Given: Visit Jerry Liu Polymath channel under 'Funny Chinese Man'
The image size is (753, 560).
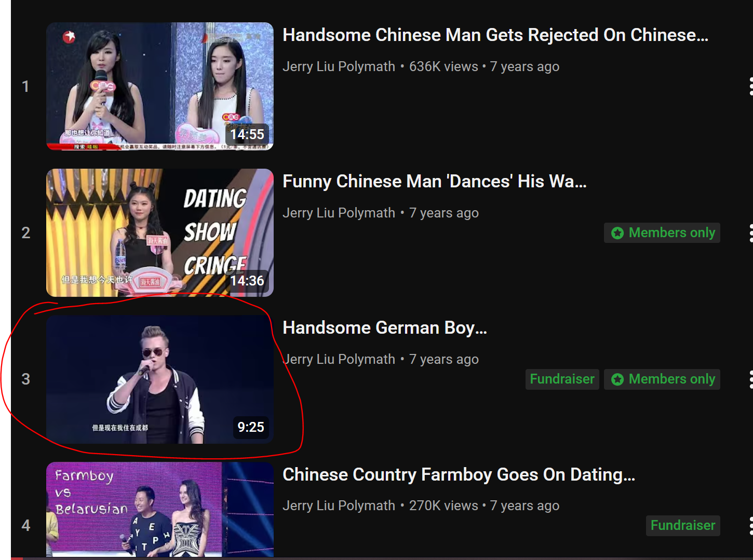Looking at the screenshot, I should tap(339, 213).
